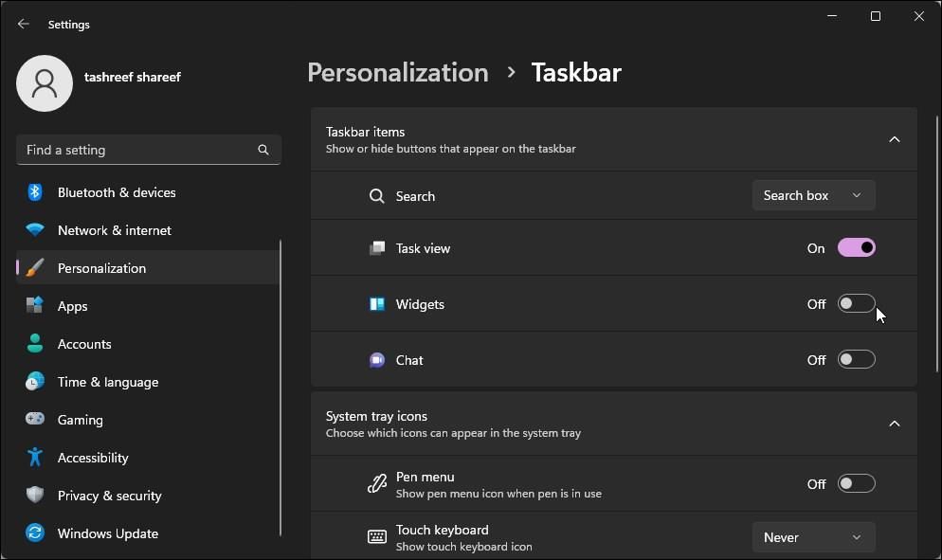Screen dimensions: 942x560
Task: Open Accessibility settings page
Action: tap(148, 458)
